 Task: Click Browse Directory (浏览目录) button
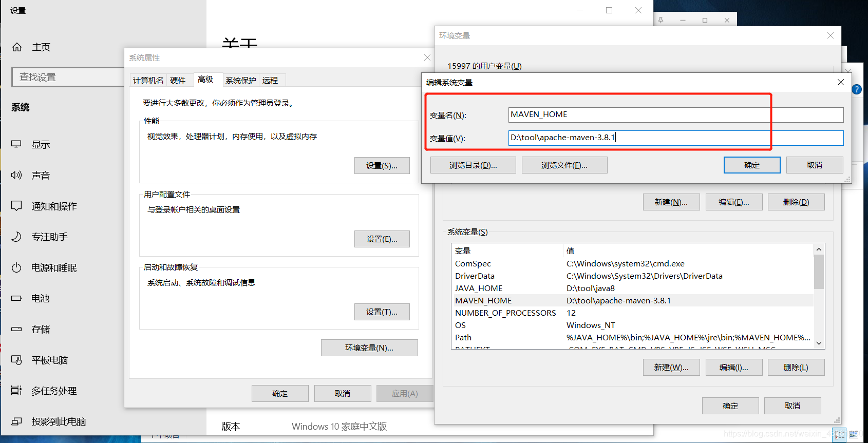[x=473, y=165]
